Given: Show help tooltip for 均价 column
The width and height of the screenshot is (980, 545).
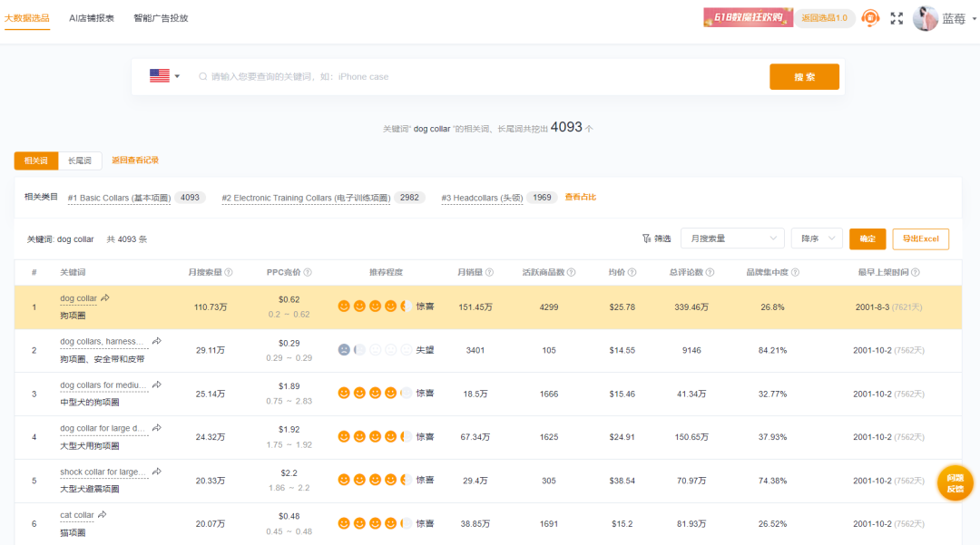Looking at the screenshot, I should tap(632, 272).
